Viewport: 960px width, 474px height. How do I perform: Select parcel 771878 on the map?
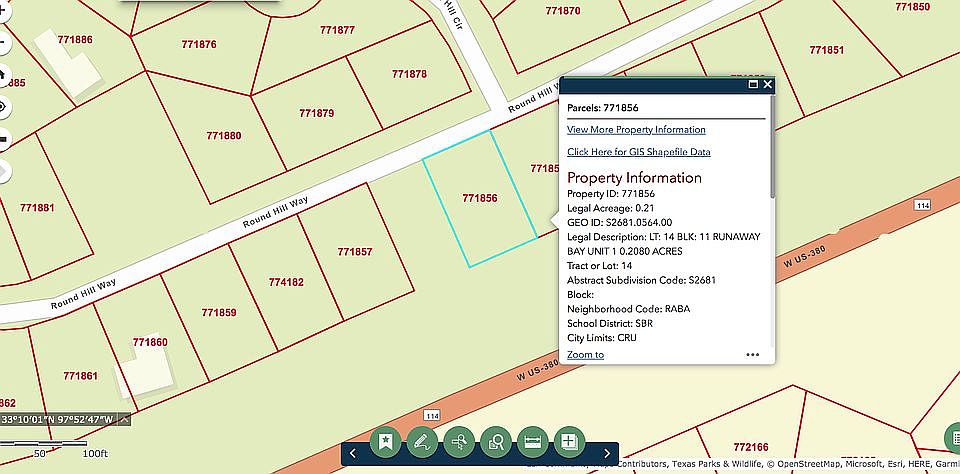tap(410, 74)
